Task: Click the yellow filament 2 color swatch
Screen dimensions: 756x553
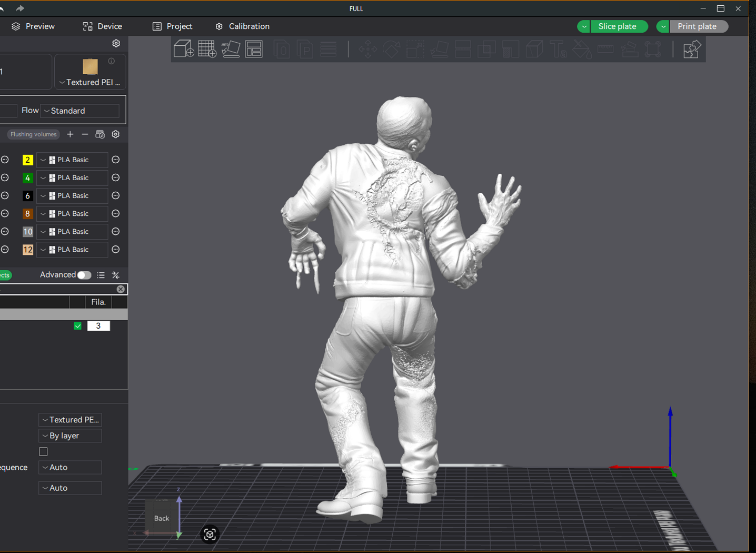Action: pyautogui.click(x=28, y=160)
